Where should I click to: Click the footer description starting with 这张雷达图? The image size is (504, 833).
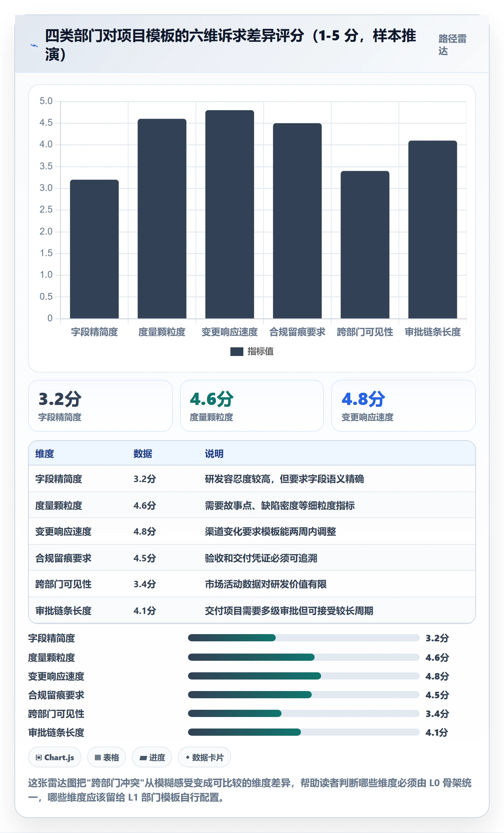pos(250,790)
